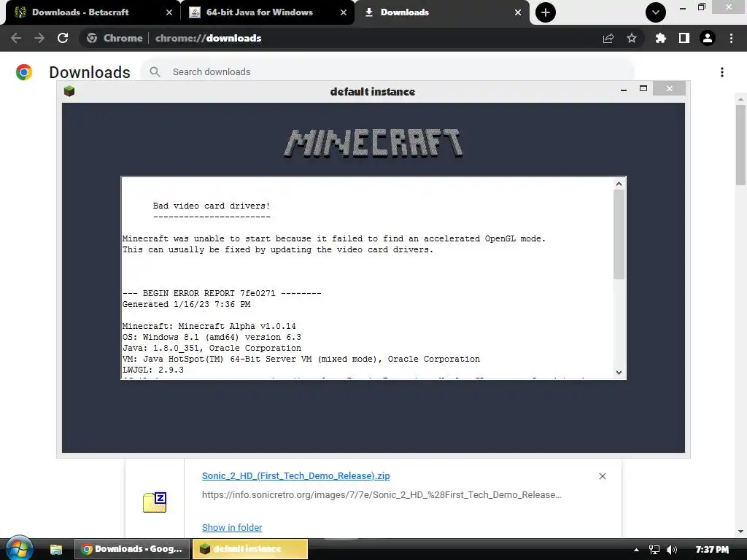Open the Extensions puzzle icon
The width and height of the screenshot is (747, 560).
pyautogui.click(x=660, y=38)
